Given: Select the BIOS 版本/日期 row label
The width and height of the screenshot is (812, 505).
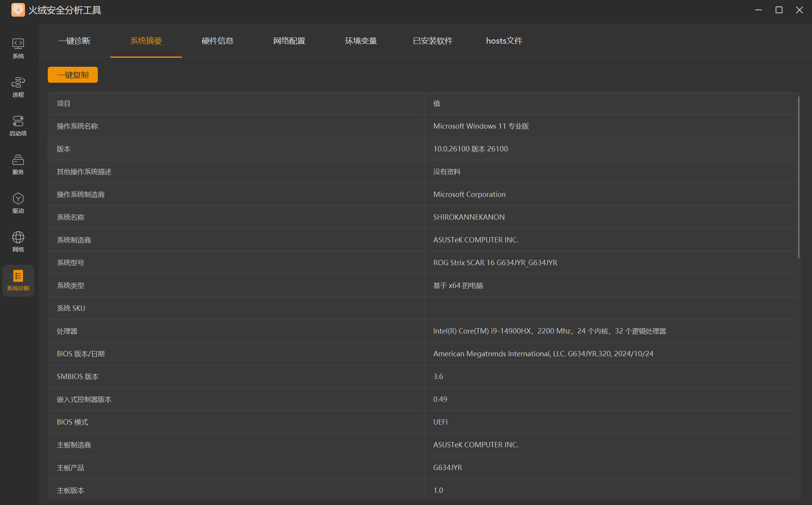Looking at the screenshot, I should [x=81, y=354].
